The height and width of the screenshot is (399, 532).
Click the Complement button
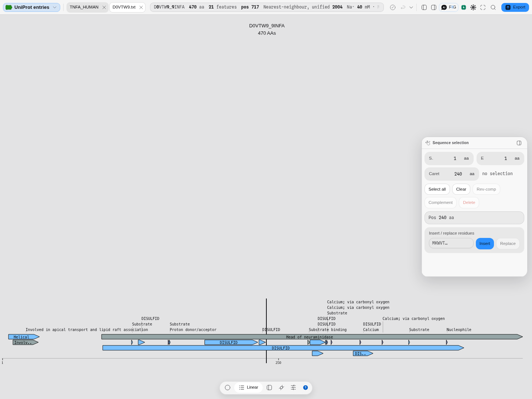(x=440, y=202)
